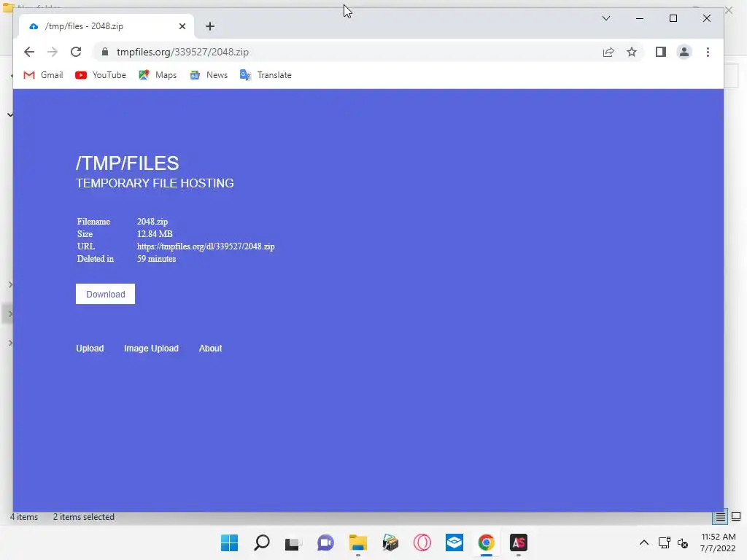
Task: Open the WinRAR archive app on taskbar
Action: pos(390,542)
